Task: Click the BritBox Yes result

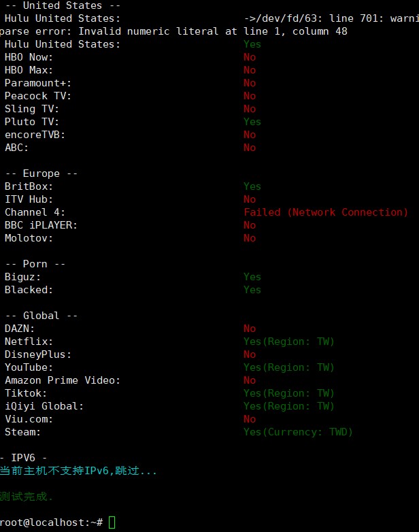Action: click(x=252, y=186)
